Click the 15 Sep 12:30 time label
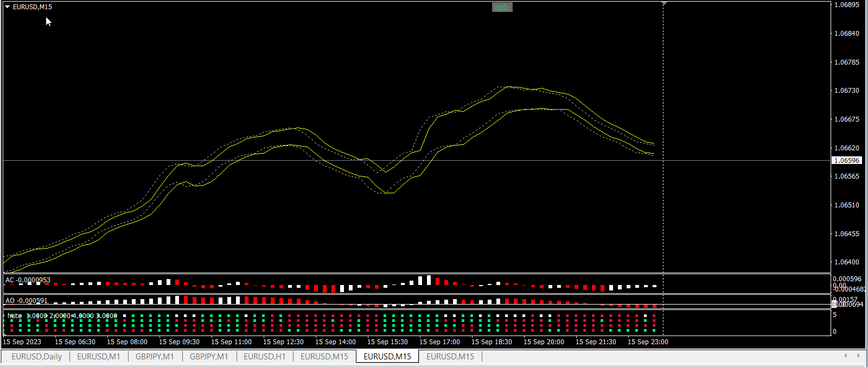Image resolution: width=868 pixels, height=367 pixels. tap(283, 342)
